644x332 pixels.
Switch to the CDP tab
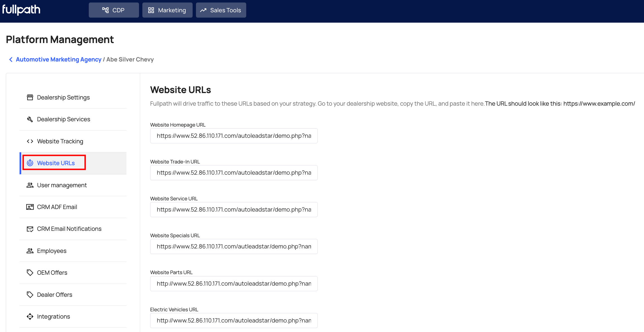[x=114, y=10]
